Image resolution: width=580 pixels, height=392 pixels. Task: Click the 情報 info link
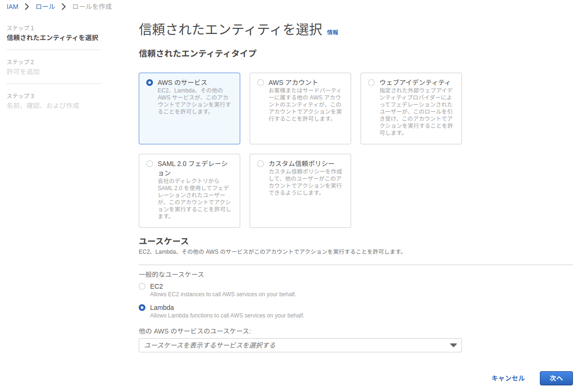(333, 33)
